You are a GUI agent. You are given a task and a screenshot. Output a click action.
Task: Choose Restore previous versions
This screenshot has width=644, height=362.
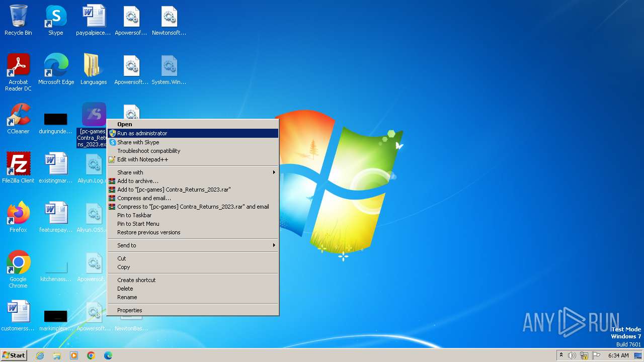[x=193, y=232]
